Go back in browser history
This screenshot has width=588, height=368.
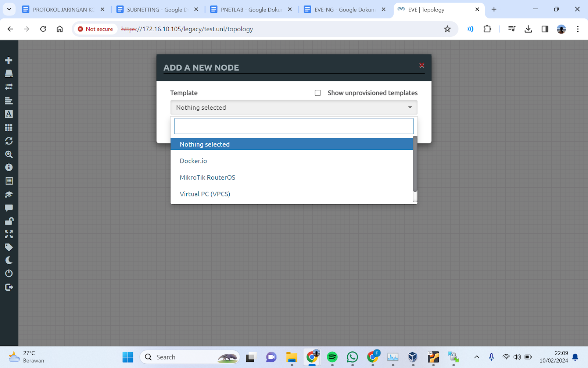10,29
